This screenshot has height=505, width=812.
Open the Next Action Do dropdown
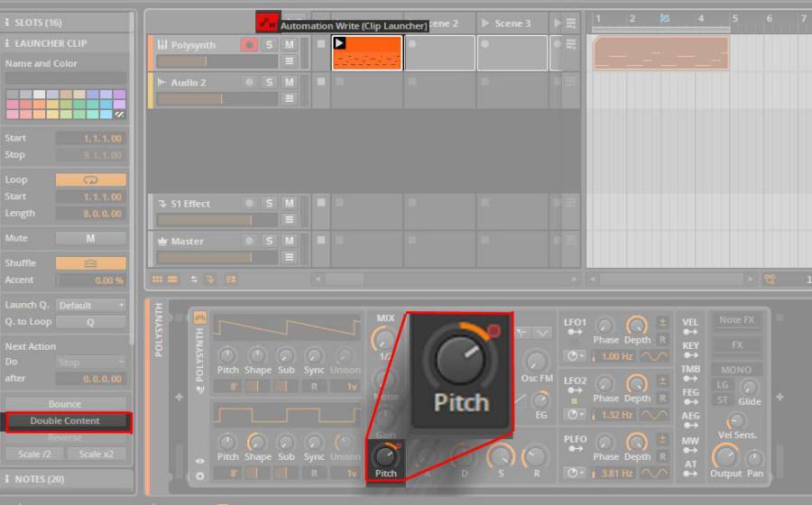point(90,363)
